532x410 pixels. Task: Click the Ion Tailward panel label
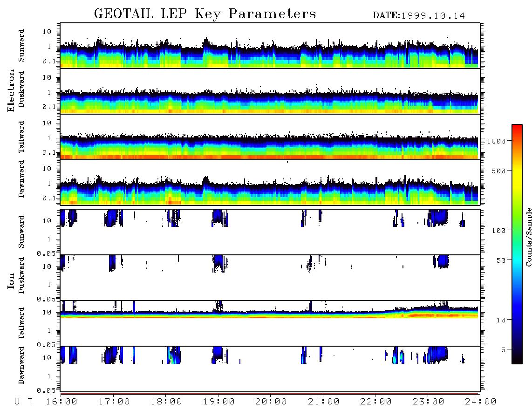point(21,323)
